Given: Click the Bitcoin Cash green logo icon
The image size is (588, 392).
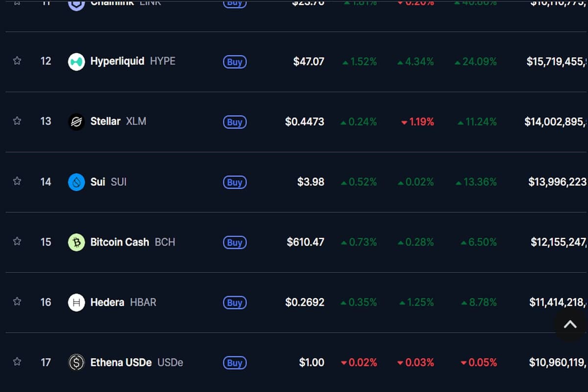Looking at the screenshot, I should pyautogui.click(x=76, y=243).
